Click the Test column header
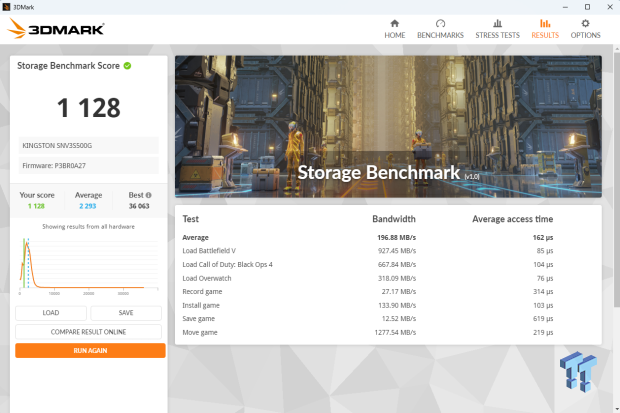This screenshot has width=620, height=413. coord(191,219)
